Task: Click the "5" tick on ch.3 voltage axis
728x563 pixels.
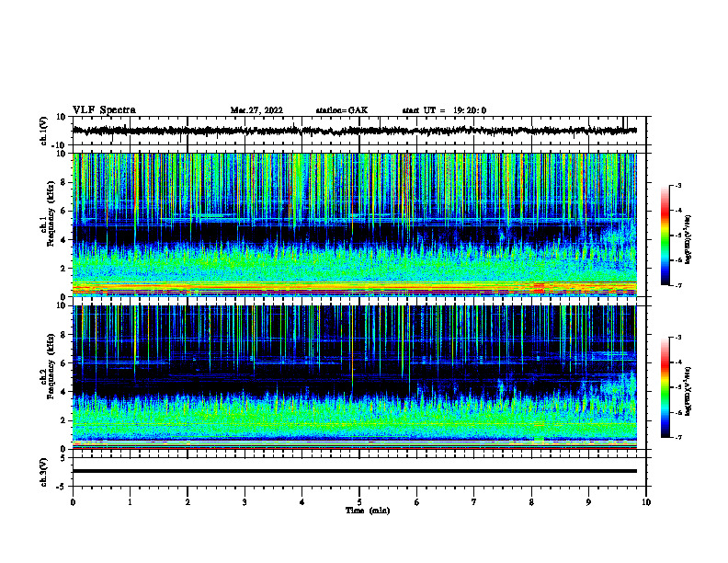Action: 63,458
